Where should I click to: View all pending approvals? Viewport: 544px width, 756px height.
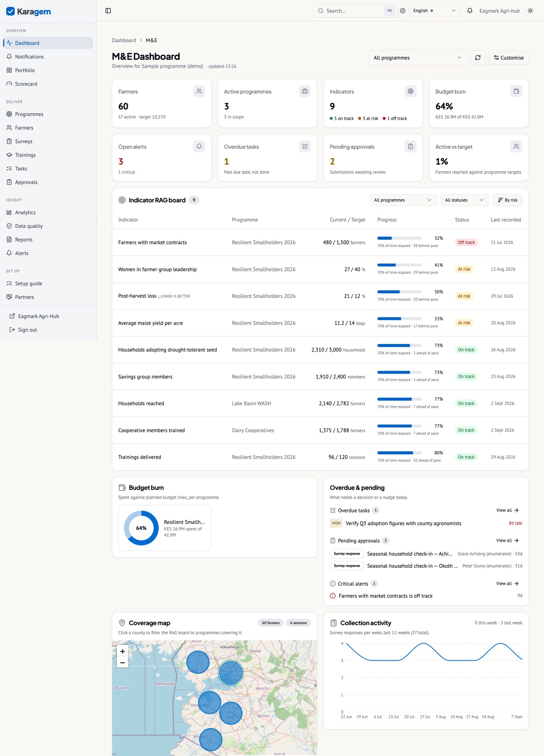coord(507,541)
